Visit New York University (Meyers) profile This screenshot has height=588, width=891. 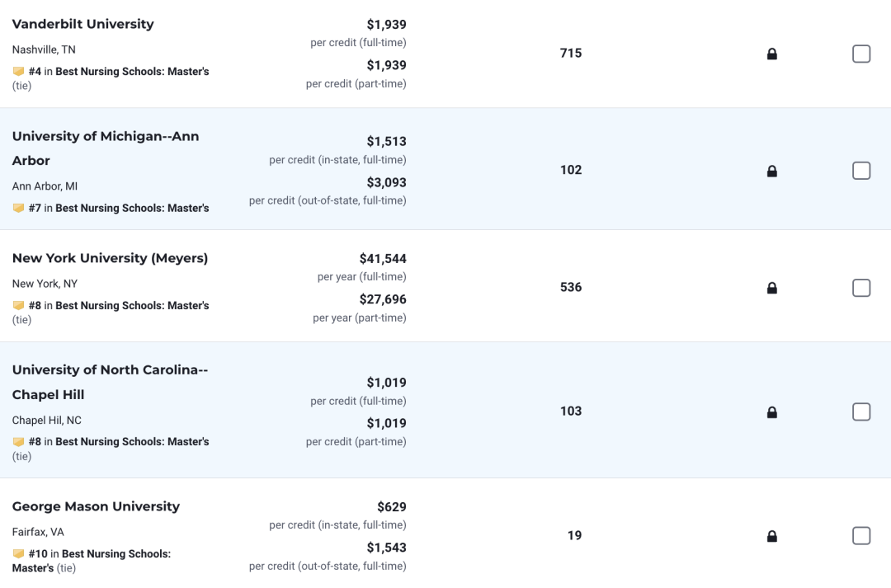click(110, 258)
